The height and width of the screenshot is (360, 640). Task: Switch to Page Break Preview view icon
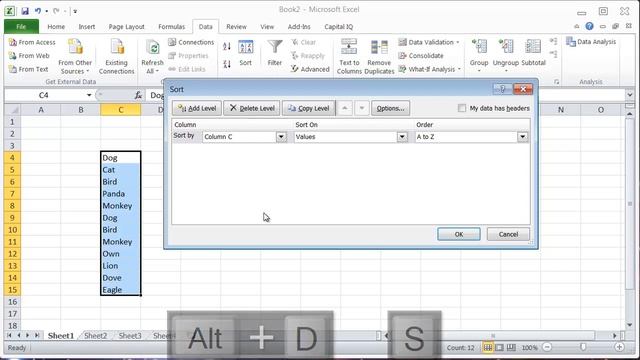click(x=511, y=347)
